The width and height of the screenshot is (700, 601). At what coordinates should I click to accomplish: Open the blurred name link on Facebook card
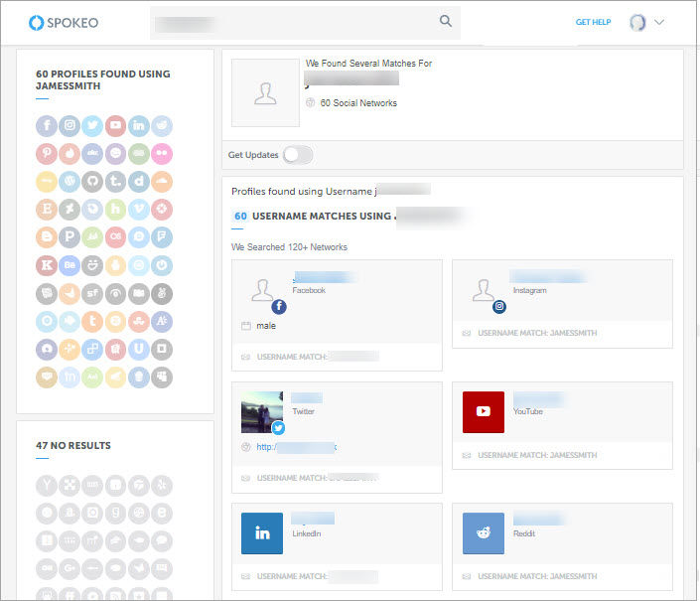326,278
